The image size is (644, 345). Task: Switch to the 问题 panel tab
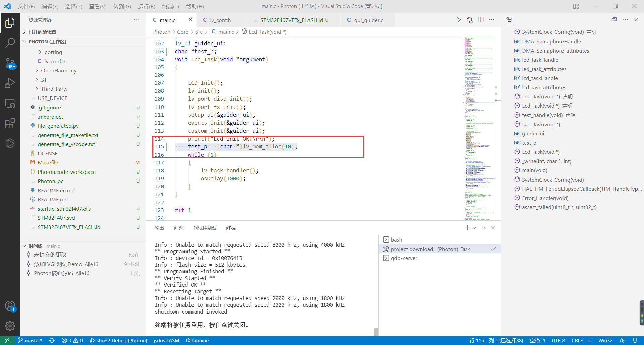pyautogui.click(x=179, y=228)
